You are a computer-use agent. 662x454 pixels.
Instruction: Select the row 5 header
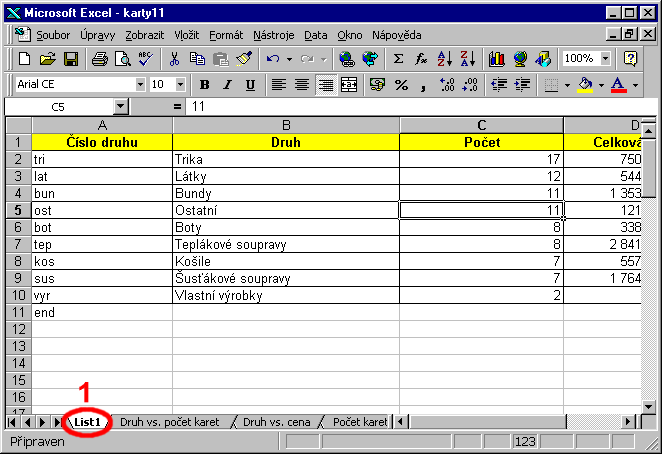pyautogui.click(x=18, y=210)
